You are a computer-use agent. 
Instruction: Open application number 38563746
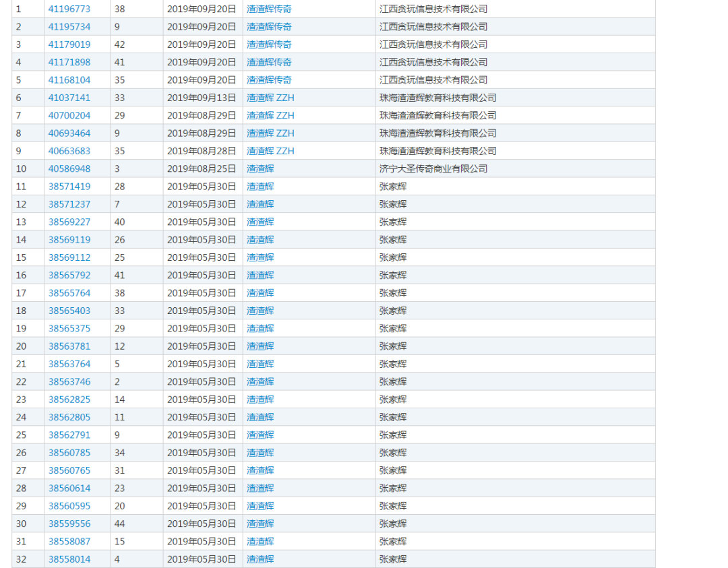point(69,382)
